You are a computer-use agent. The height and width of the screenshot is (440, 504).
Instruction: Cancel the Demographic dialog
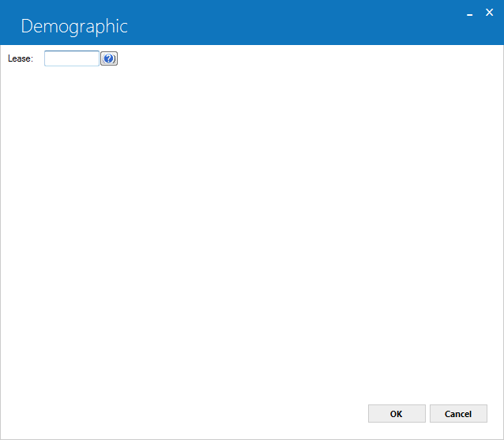458,414
